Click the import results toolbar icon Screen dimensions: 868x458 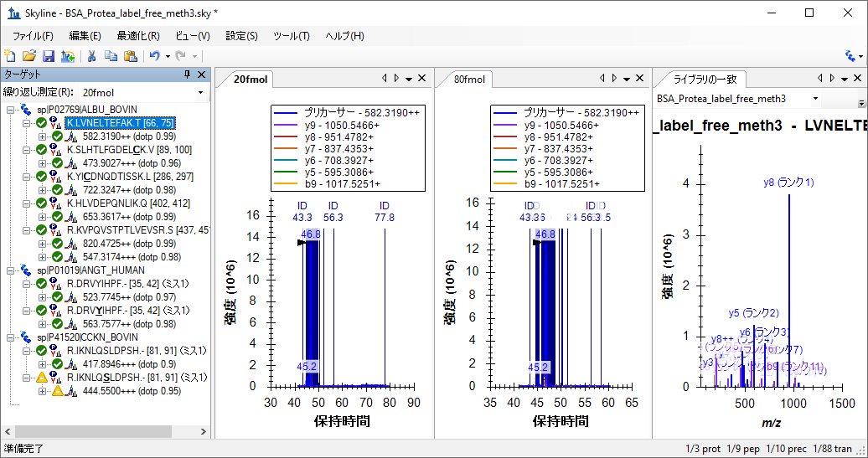68,56
